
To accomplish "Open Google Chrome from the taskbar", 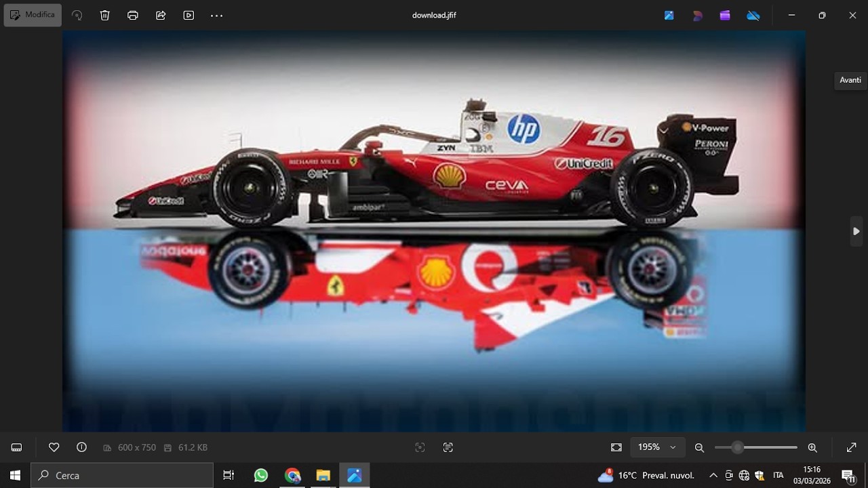I will [292, 475].
